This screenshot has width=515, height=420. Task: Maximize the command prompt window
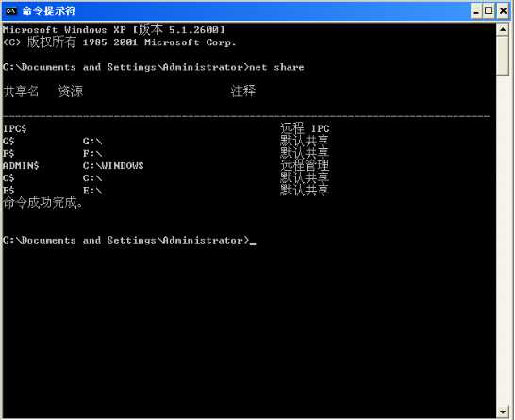(x=489, y=11)
